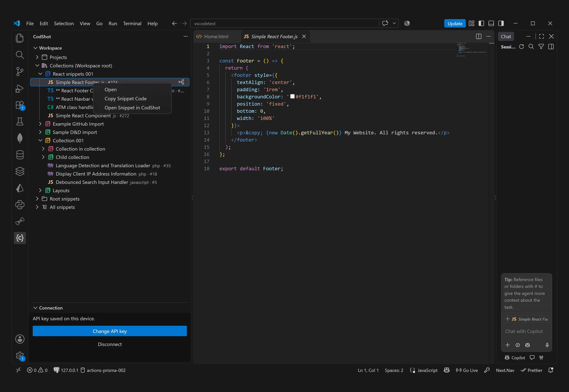Click the Update button

pos(455,23)
